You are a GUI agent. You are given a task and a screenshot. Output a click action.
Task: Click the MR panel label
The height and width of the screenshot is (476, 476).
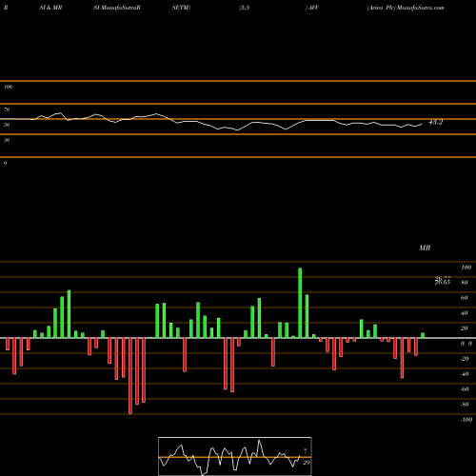[x=425, y=248]
